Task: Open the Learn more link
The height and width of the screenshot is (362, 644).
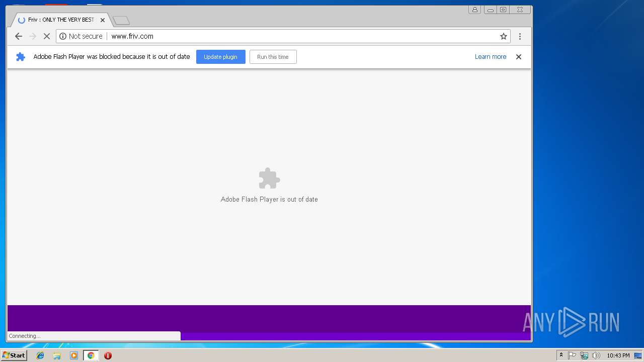Action: (x=491, y=57)
